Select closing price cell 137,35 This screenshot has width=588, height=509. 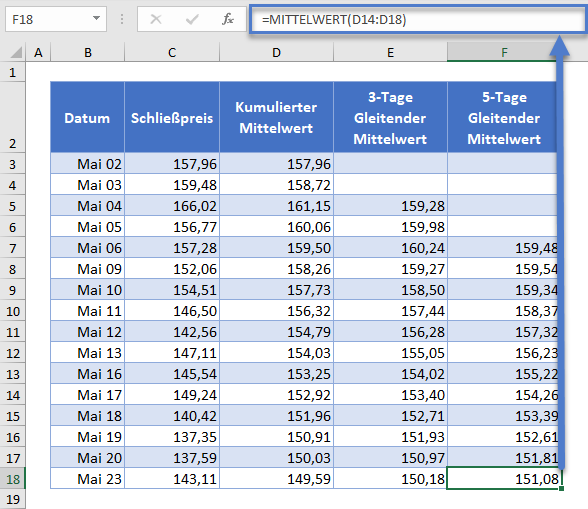point(172,437)
